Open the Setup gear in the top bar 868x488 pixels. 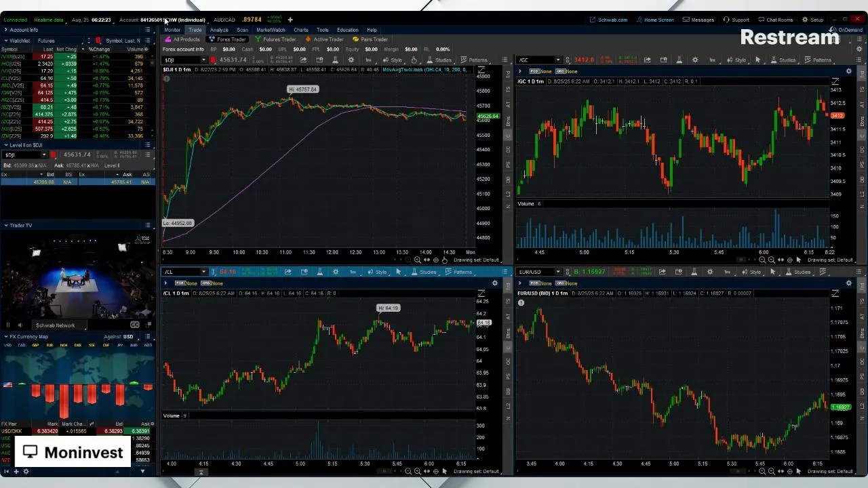[812, 20]
